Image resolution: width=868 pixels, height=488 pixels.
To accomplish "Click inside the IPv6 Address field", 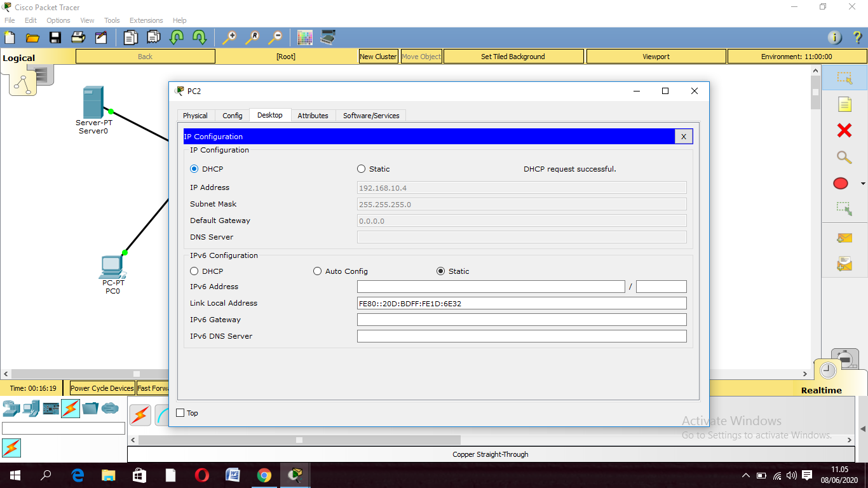I will (489, 287).
